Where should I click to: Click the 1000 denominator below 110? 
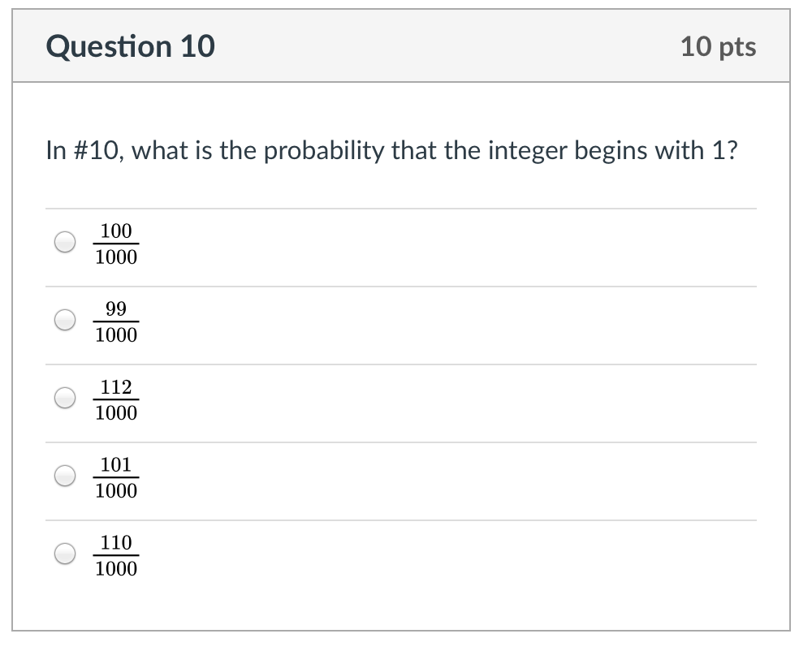(x=116, y=569)
